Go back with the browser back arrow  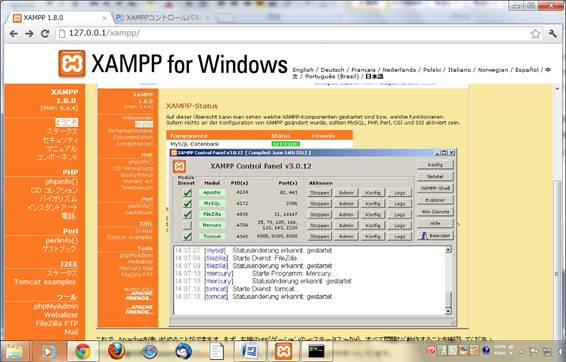coord(14,34)
